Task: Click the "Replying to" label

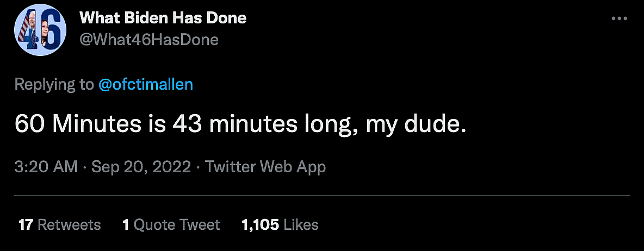Action: [x=54, y=84]
